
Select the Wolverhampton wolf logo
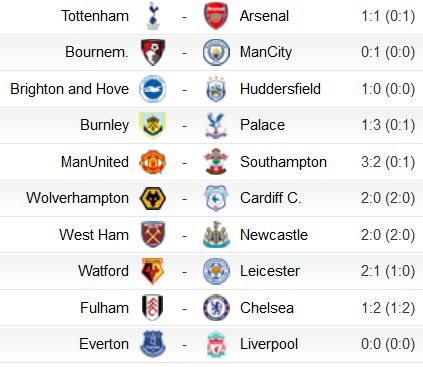pos(153,198)
